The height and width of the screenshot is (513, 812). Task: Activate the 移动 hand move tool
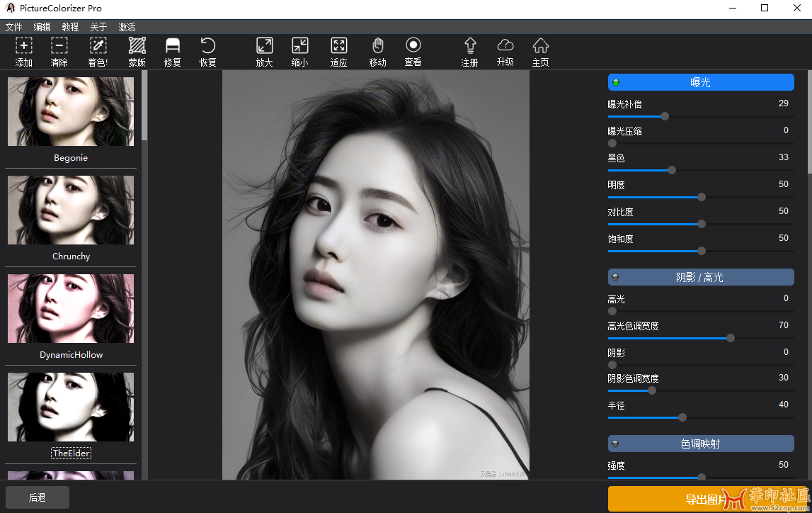(377, 52)
